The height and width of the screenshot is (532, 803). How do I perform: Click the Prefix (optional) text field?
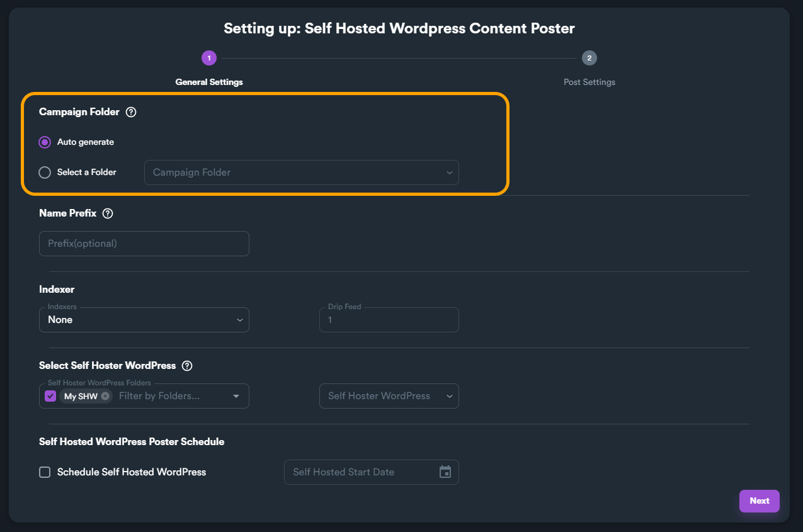tap(144, 244)
